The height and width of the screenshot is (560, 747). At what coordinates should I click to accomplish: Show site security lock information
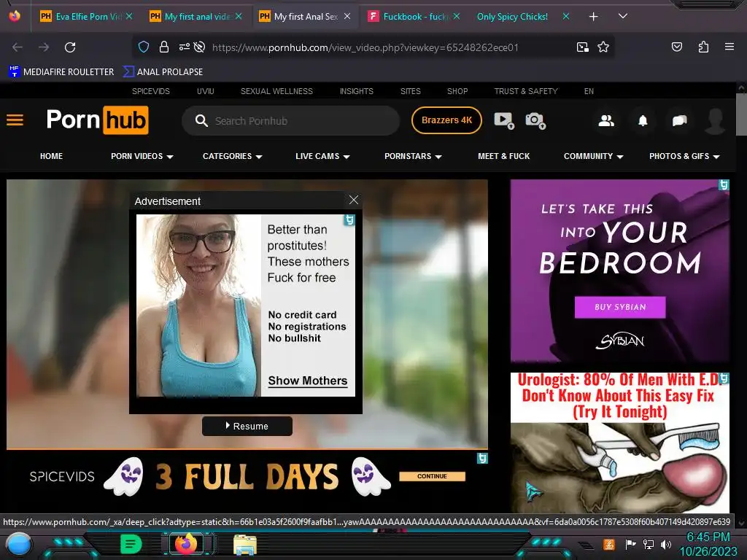pyautogui.click(x=164, y=47)
